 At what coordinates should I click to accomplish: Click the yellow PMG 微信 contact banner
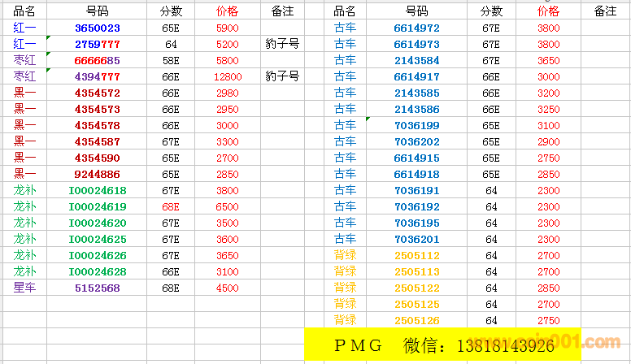click(x=467, y=345)
